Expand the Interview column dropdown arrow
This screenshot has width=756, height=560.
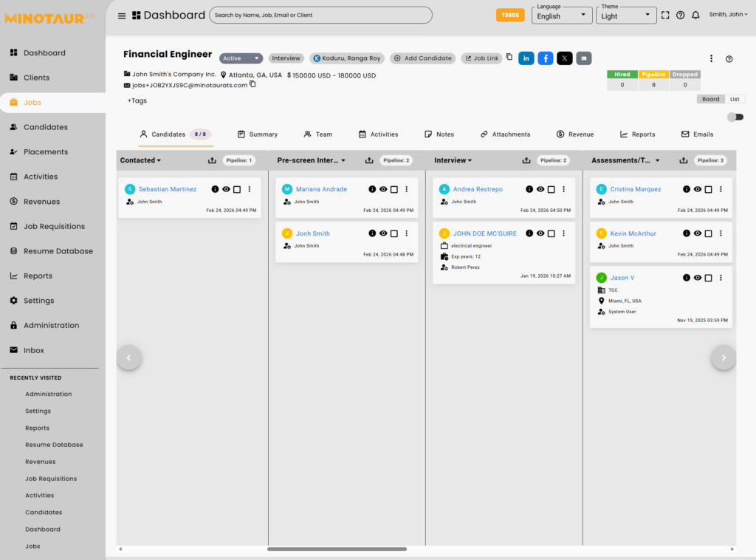470,160
